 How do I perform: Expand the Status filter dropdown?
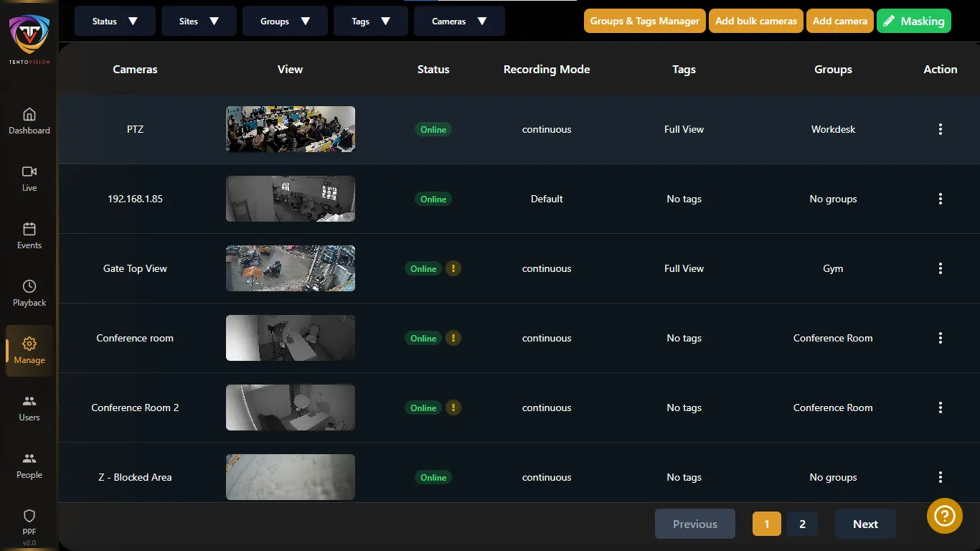[115, 22]
